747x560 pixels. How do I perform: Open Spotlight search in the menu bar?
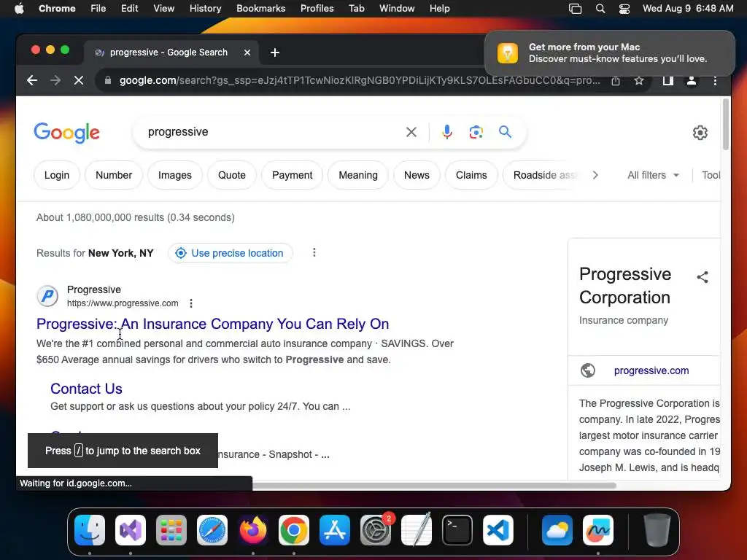coord(600,9)
